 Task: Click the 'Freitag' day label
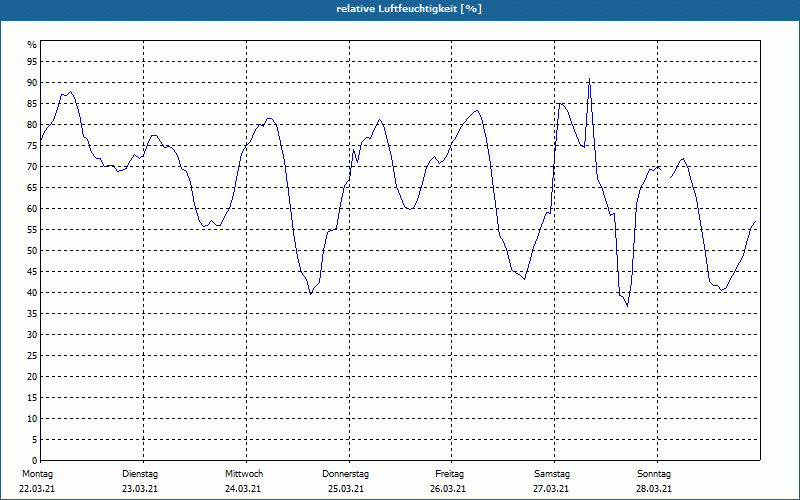coord(449,474)
